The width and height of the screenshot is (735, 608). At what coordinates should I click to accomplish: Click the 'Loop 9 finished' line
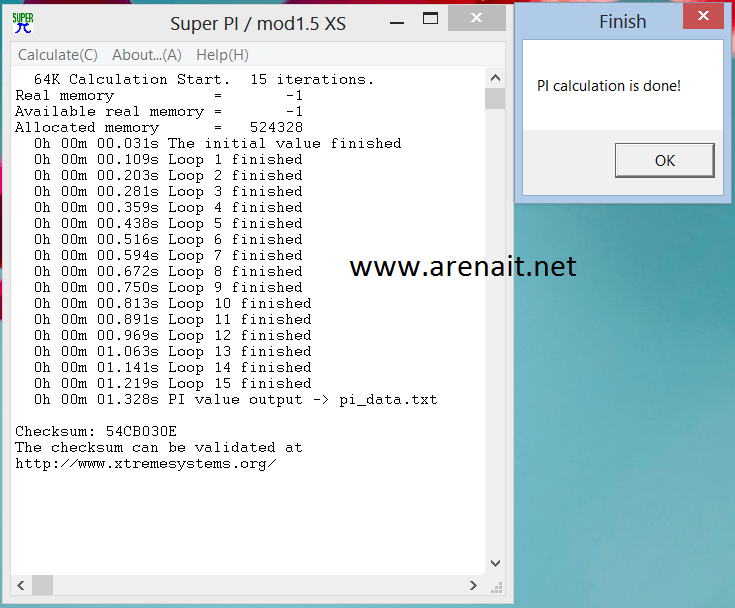tap(168, 287)
